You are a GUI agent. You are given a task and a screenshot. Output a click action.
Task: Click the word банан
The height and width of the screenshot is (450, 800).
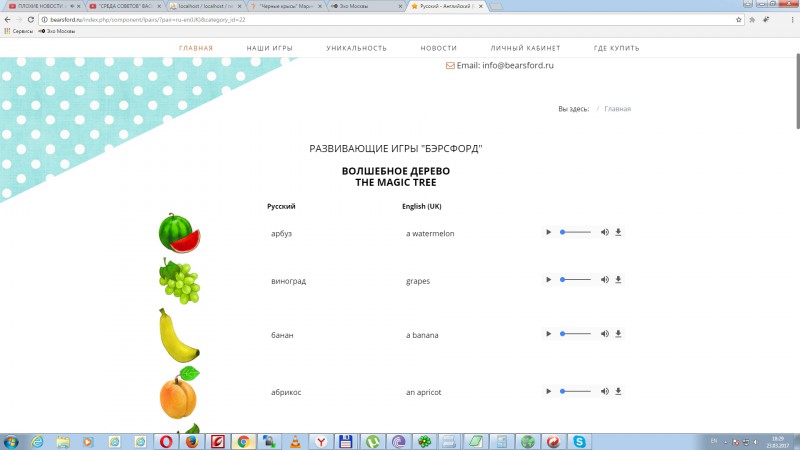282,335
